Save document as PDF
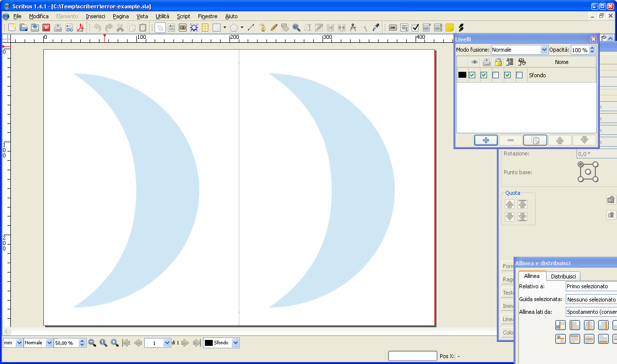 [x=80, y=28]
